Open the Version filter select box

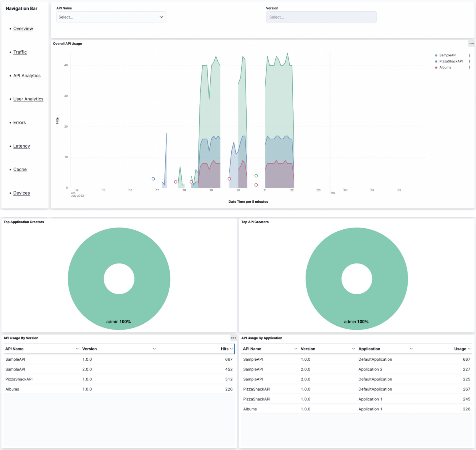[x=321, y=17]
